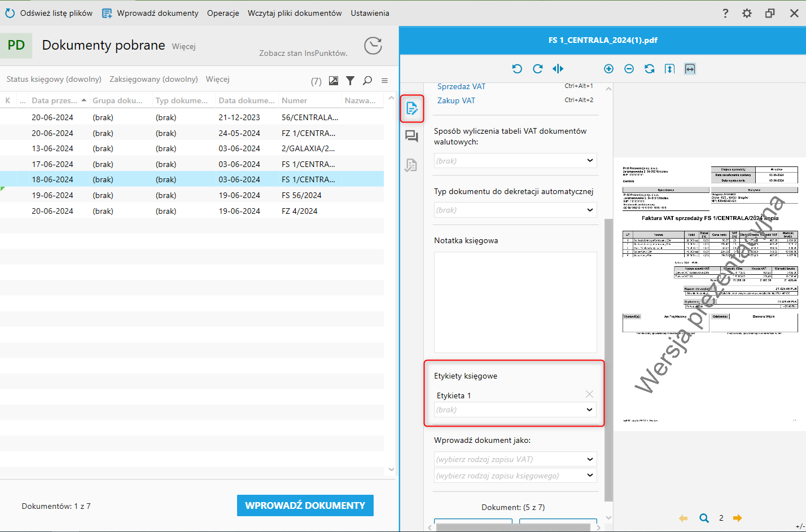Click the PD module badge

click(16, 46)
